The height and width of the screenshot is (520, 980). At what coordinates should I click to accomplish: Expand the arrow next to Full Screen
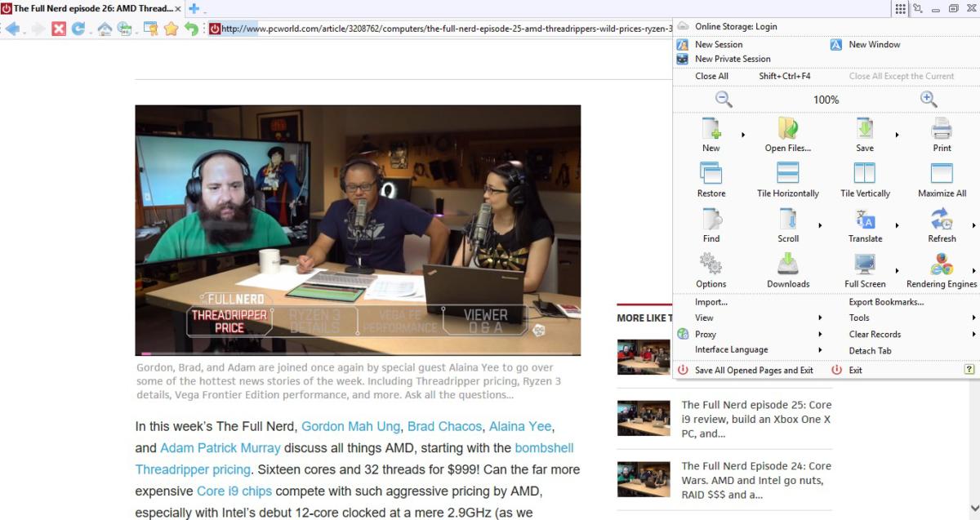coord(897,270)
